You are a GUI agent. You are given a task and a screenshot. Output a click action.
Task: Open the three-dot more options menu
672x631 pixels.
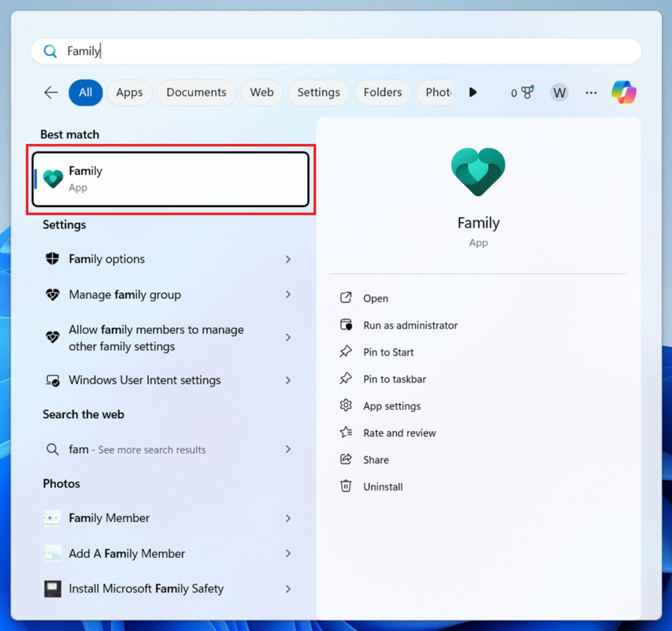pyautogui.click(x=591, y=93)
